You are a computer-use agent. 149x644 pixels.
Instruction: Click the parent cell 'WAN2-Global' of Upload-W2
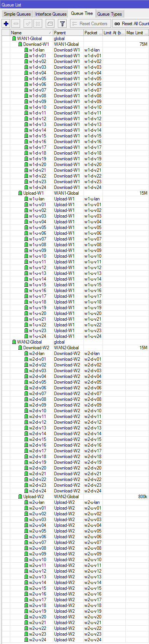pos(66,497)
